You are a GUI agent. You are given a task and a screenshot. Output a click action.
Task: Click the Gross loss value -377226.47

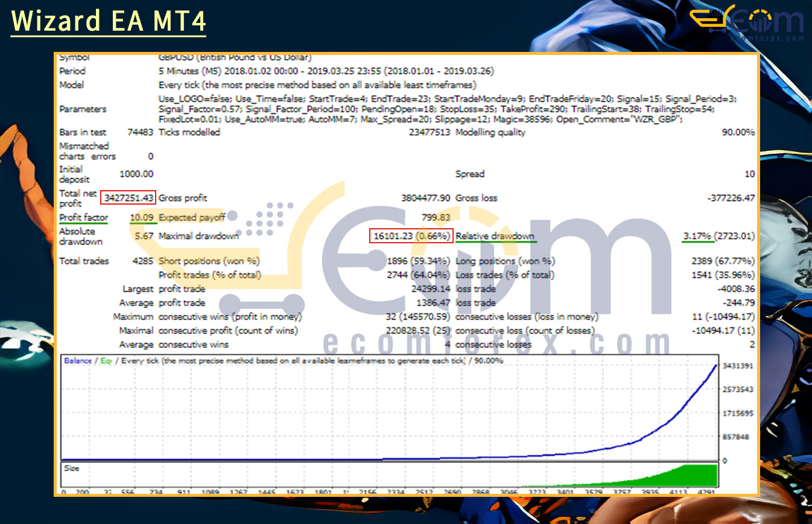click(x=731, y=198)
